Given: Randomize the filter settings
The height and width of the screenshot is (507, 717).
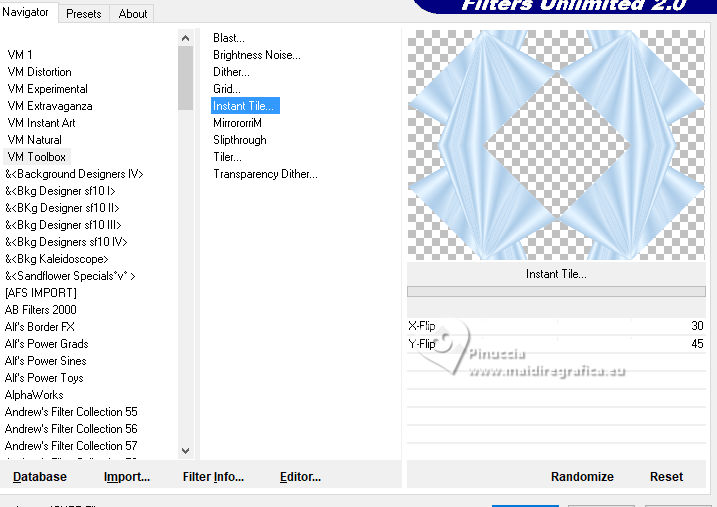Looking at the screenshot, I should [x=582, y=477].
